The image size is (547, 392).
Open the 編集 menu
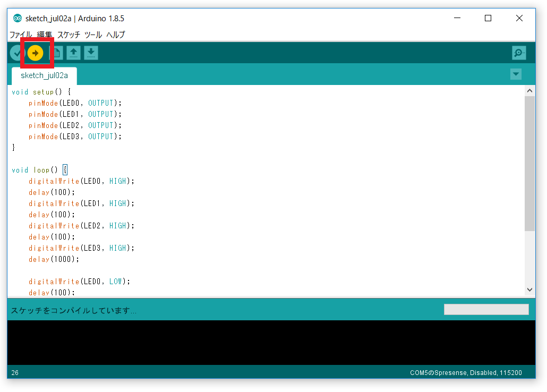(x=43, y=35)
